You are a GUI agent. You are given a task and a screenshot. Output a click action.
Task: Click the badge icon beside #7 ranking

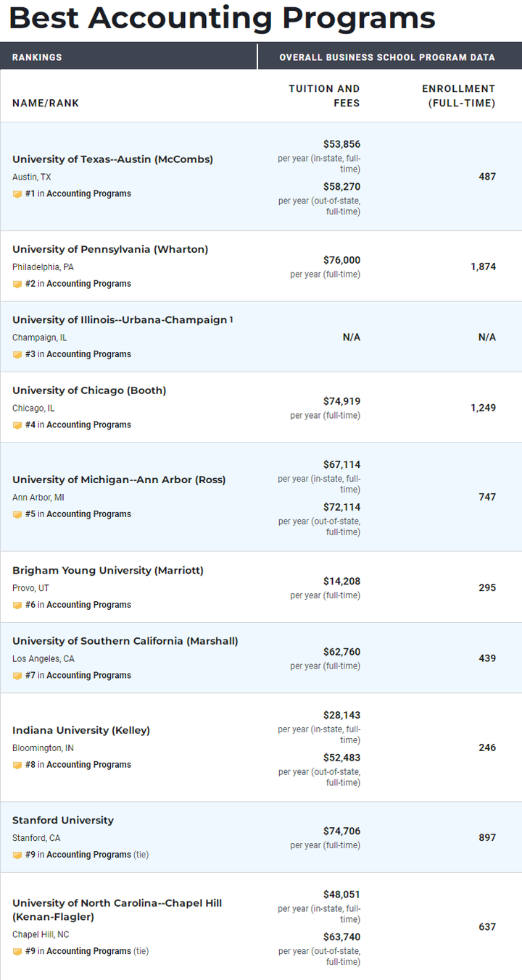click(17, 676)
